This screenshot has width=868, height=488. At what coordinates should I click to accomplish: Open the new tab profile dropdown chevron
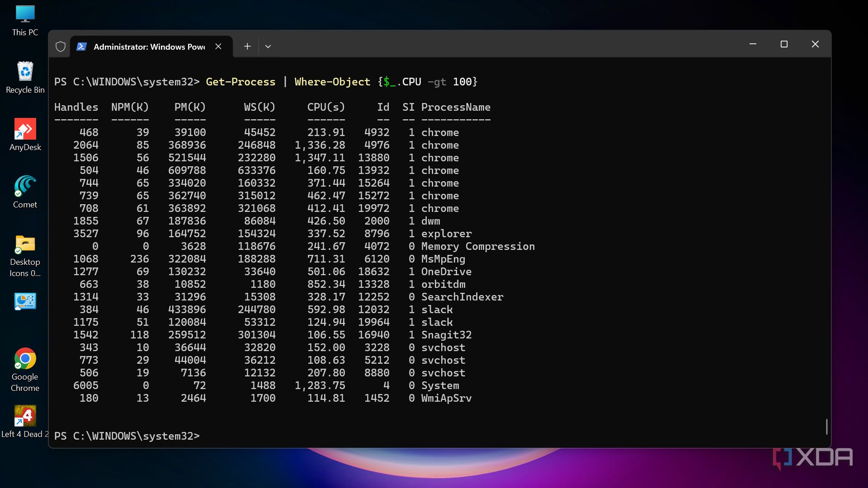point(268,47)
